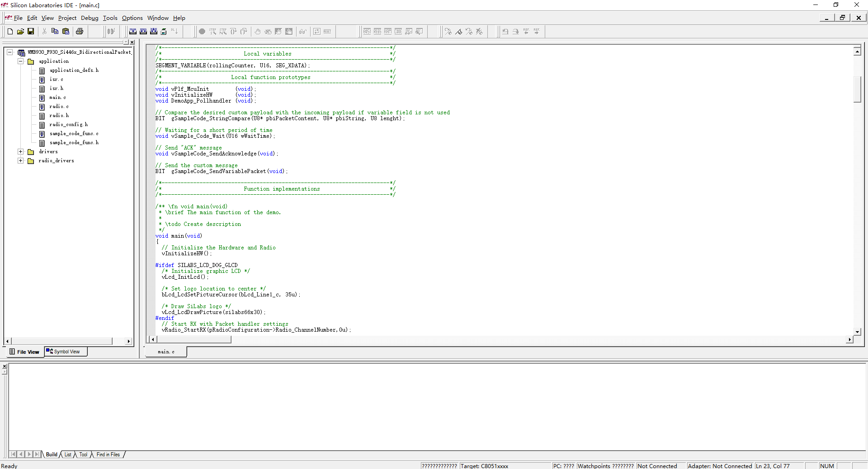Open the 8051 SFR window icon

367,31
